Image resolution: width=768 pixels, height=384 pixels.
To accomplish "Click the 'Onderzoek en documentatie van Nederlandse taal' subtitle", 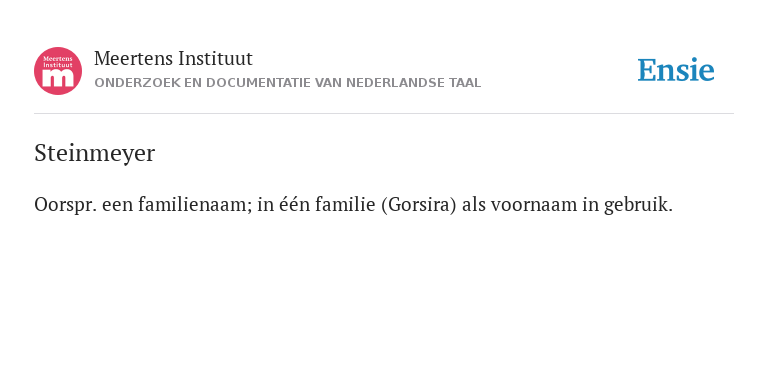I will pyautogui.click(x=288, y=83).
